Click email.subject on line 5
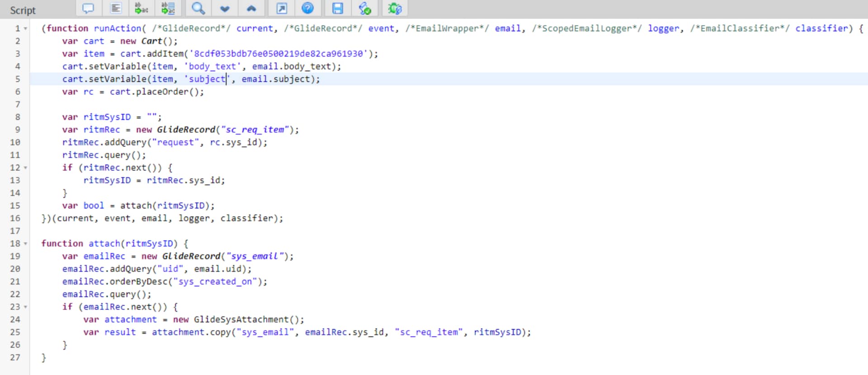Screen dimensions: 868x375 [x=275, y=79]
